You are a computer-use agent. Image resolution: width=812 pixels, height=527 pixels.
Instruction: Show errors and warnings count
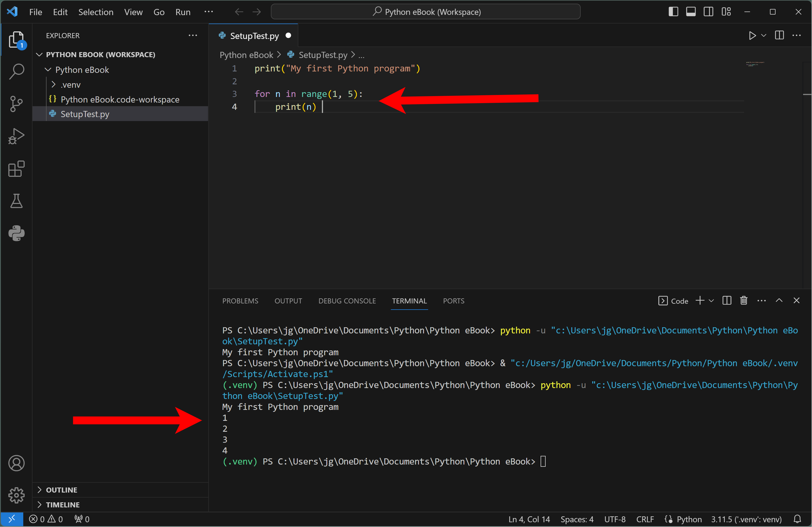click(46, 519)
